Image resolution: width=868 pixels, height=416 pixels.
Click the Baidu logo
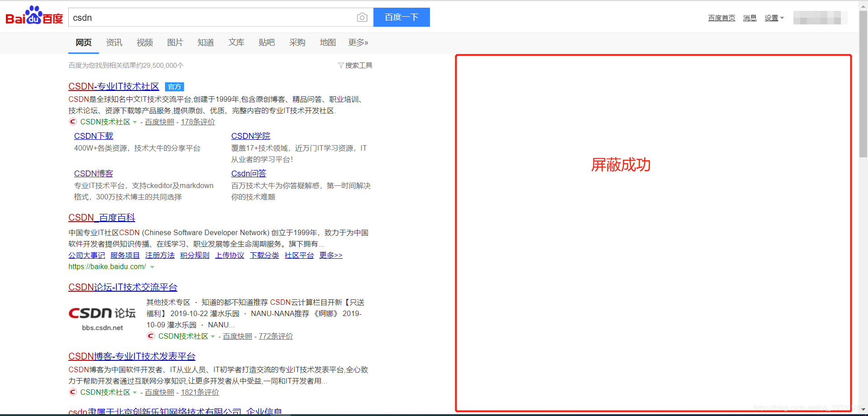pyautogui.click(x=34, y=16)
